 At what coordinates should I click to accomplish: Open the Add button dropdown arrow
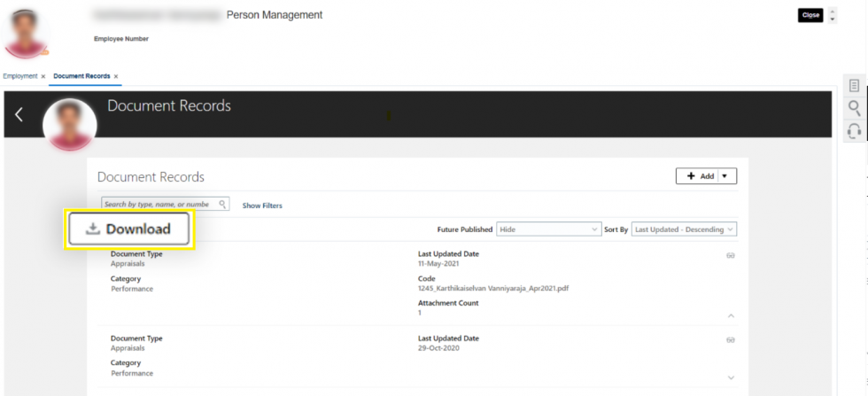coord(725,176)
